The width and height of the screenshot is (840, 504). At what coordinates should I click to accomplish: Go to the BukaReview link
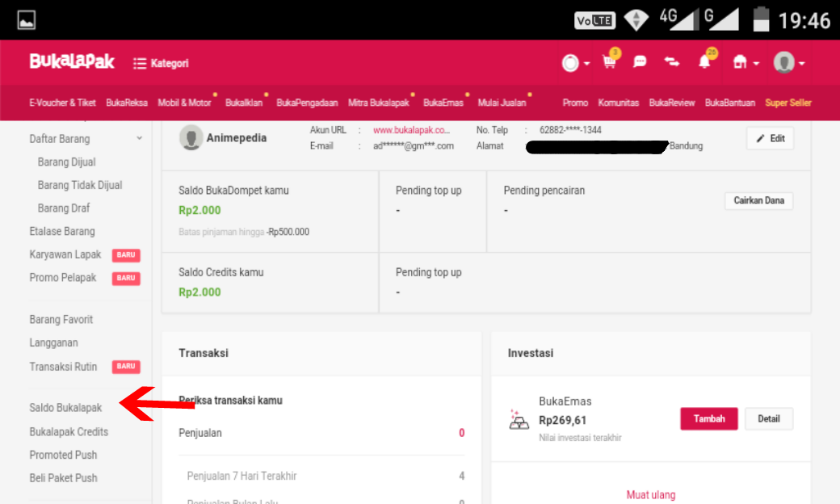point(672,103)
